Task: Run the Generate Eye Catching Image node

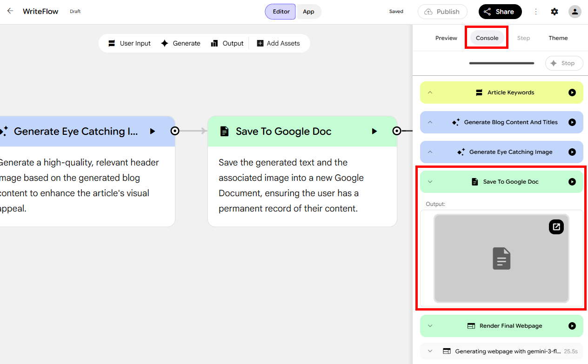Action: pyautogui.click(x=153, y=132)
